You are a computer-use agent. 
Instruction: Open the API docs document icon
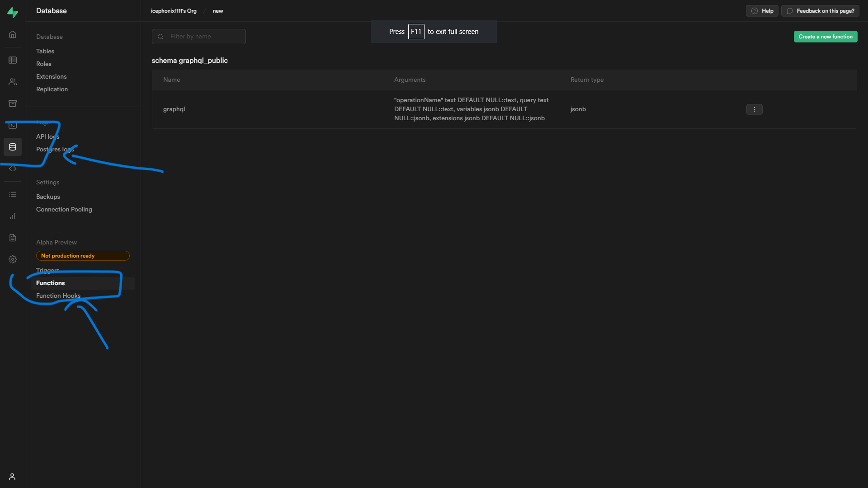pyautogui.click(x=13, y=238)
